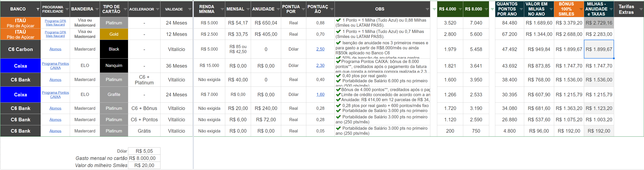The image size is (644, 170).
Task: Open Programa Pontos CAIXA link in Nanquim row
Action: [x=55, y=66]
